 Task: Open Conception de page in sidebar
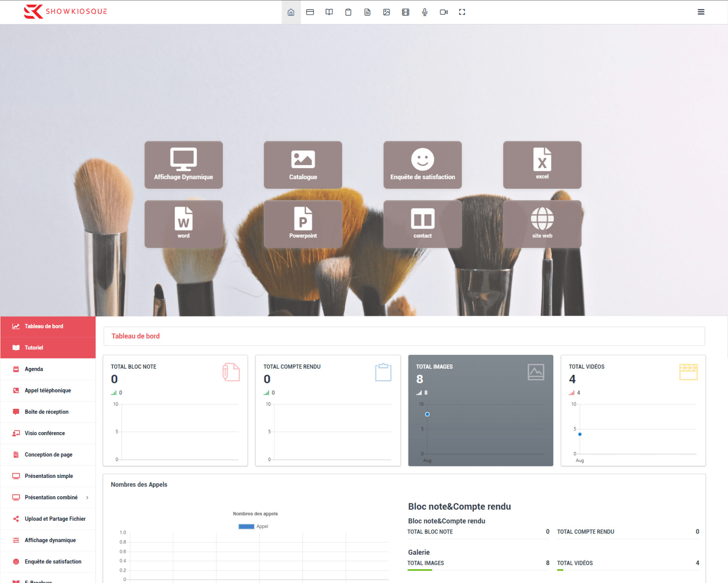[48, 455]
